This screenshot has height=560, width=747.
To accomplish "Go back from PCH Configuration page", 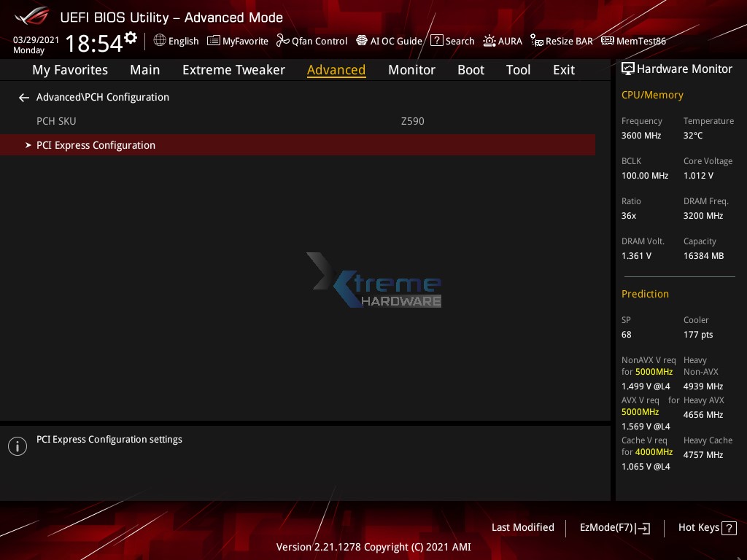I will (x=24, y=97).
